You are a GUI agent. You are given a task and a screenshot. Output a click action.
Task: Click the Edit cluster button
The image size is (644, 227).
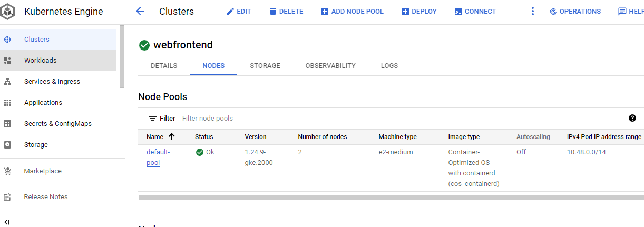pos(239,12)
